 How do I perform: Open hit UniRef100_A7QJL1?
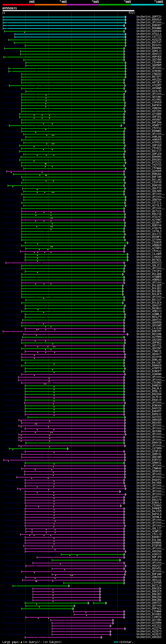149,34
